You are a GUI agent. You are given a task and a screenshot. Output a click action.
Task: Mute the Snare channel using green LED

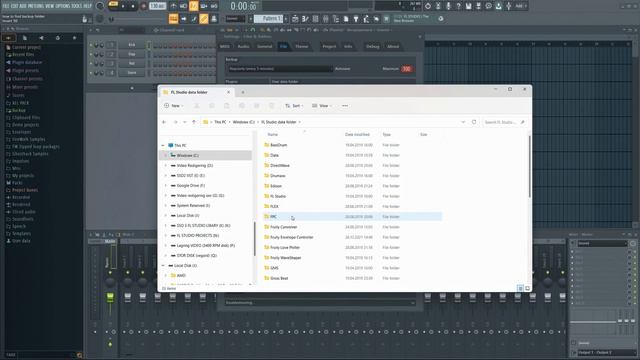tap(91, 73)
